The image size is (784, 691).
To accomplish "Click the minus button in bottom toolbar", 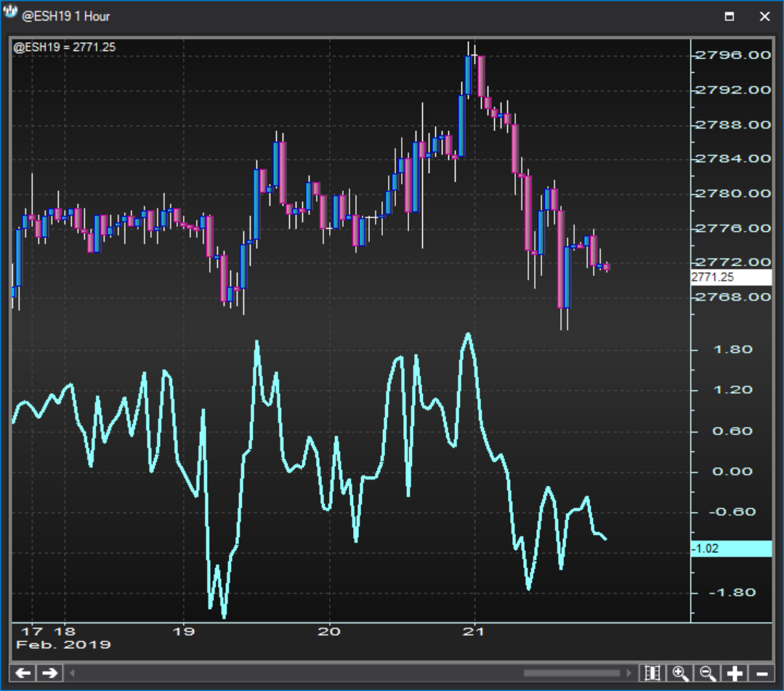I will (x=761, y=673).
